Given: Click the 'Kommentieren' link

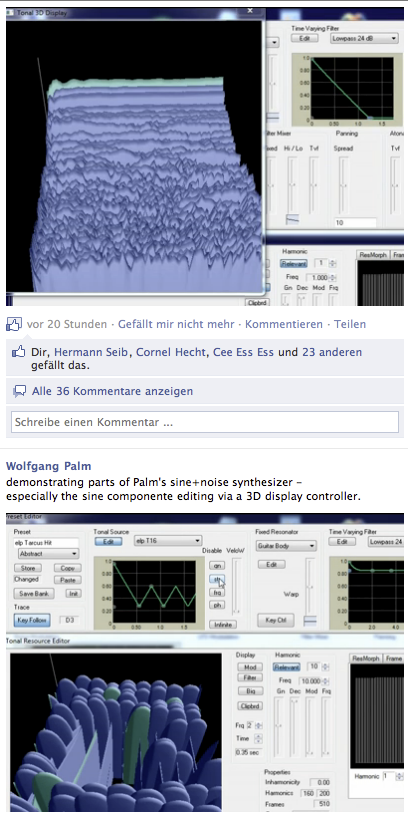Looking at the screenshot, I should pyautogui.click(x=284, y=324).
